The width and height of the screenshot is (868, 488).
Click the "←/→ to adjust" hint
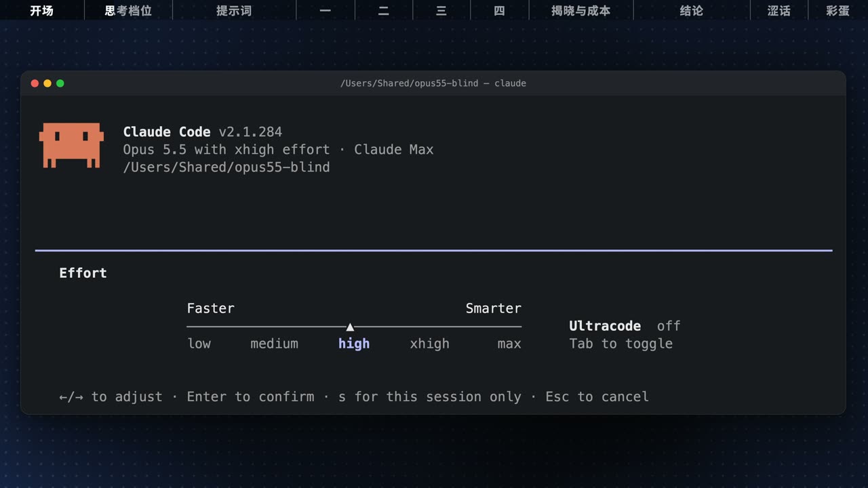coord(111,396)
